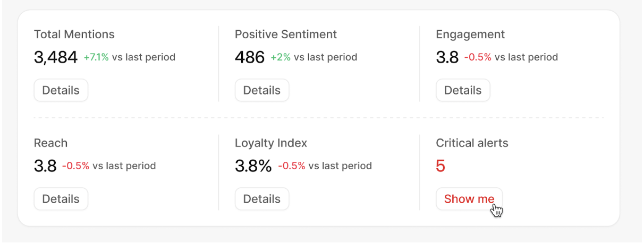
Task: Select the Total Mentions heading
Action: tap(74, 34)
